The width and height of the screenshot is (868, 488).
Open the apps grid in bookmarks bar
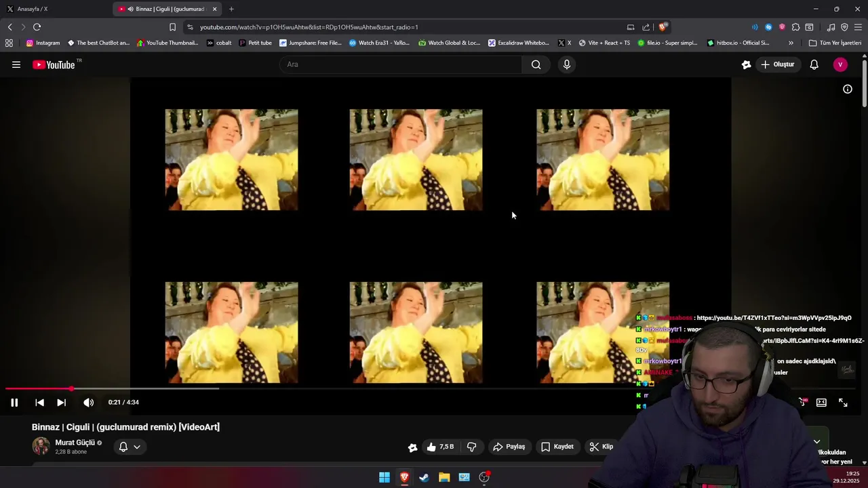tap(9, 43)
